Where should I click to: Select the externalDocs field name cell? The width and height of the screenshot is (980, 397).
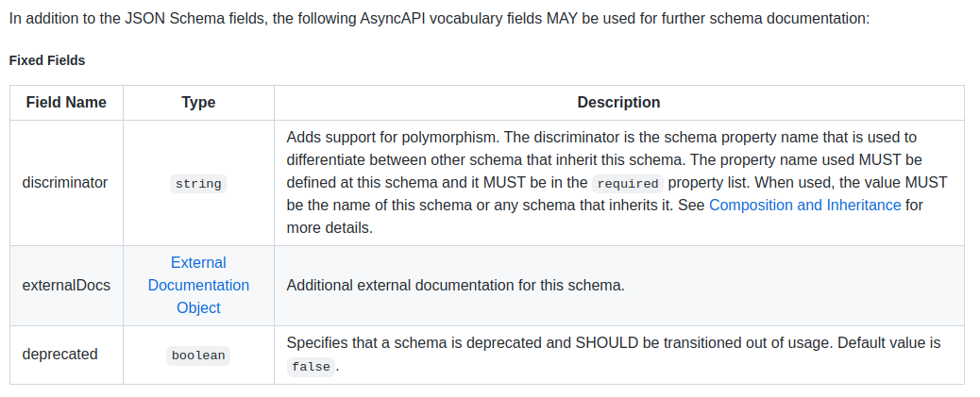(x=66, y=286)
